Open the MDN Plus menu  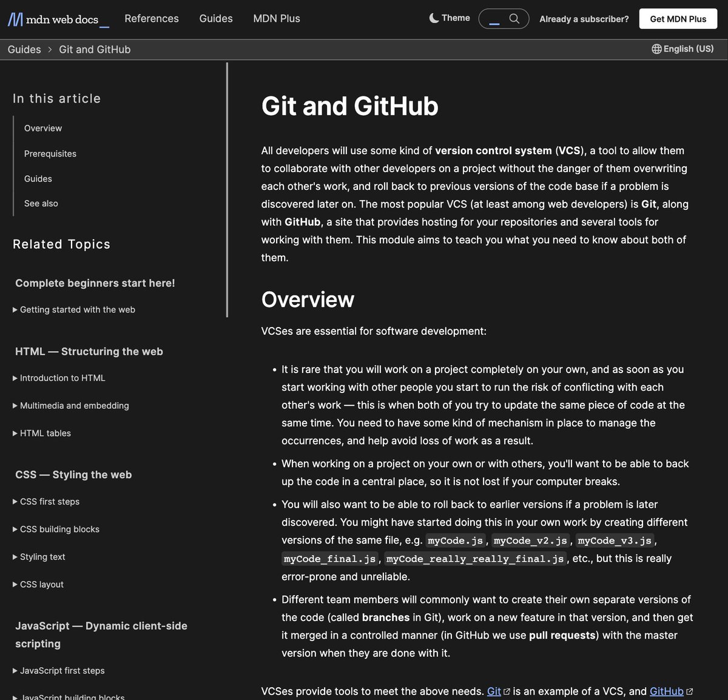coord(277,19)
